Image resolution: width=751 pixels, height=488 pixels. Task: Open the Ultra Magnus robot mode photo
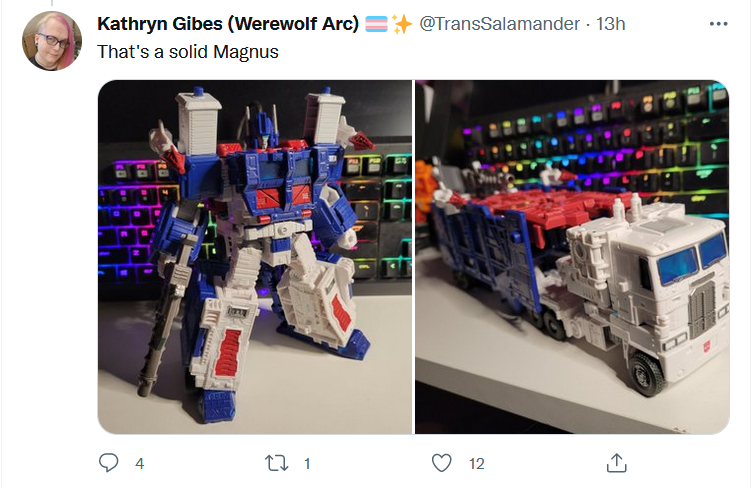pos(255,257)
